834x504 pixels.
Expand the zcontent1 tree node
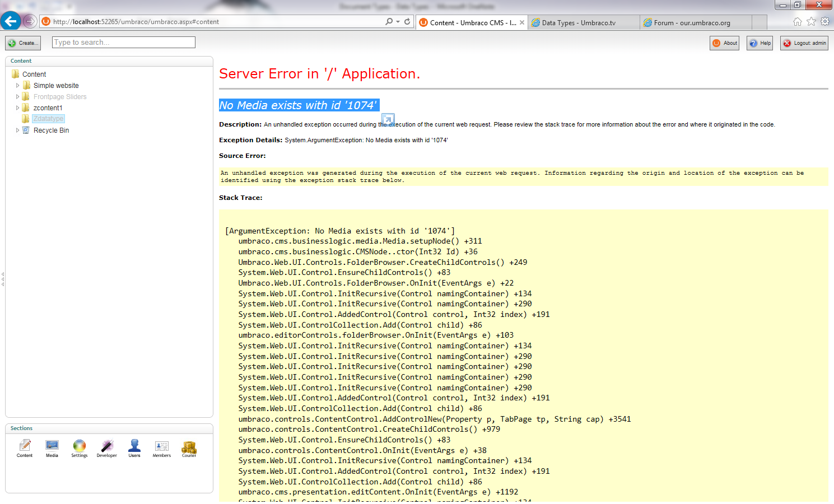[17, 108]
